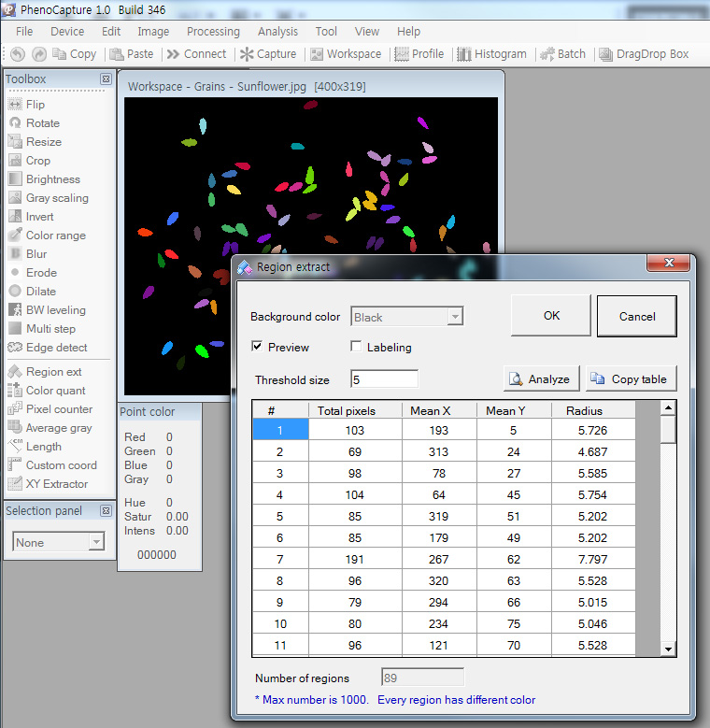Click the results table scroll down arrow

tap(668, 649)
